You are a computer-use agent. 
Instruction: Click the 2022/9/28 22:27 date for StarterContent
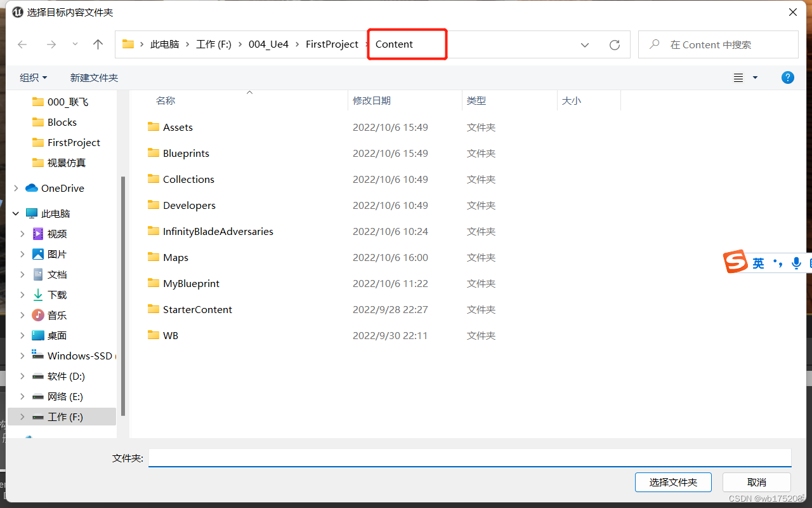point(390,309)
